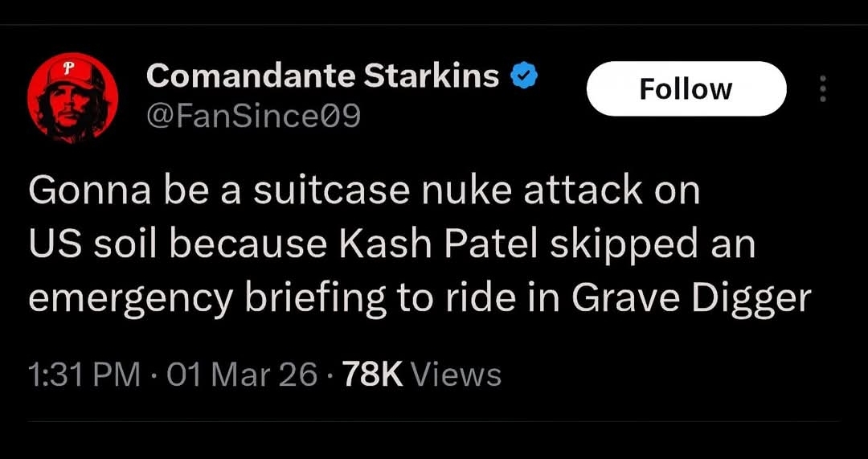Open the three-dot more options menu

pyautogui.click(x=822, y=88)
